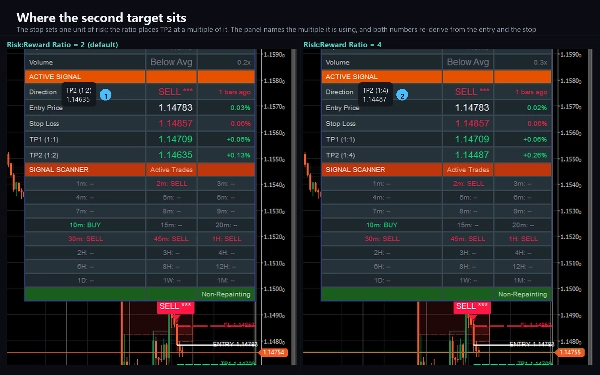The height and width of the screenshot is (375, 600).
Task: Click the current price tag 1.14754
Action: [274, 352]
